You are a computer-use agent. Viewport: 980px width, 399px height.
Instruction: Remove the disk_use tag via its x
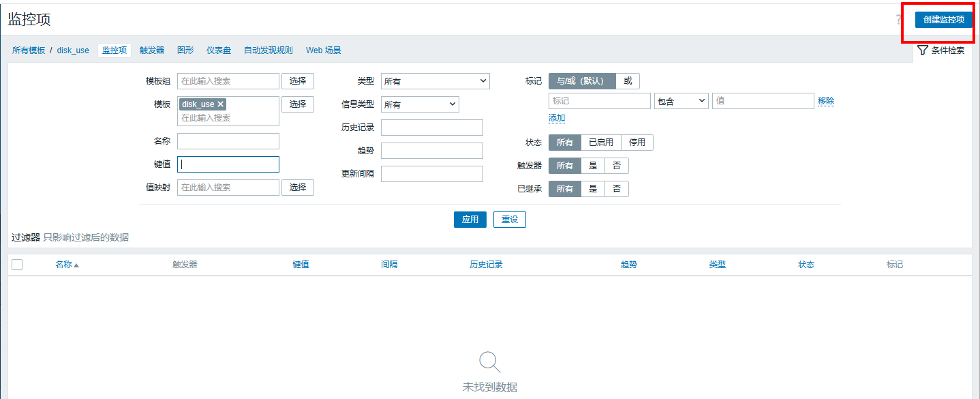[220, 104]
